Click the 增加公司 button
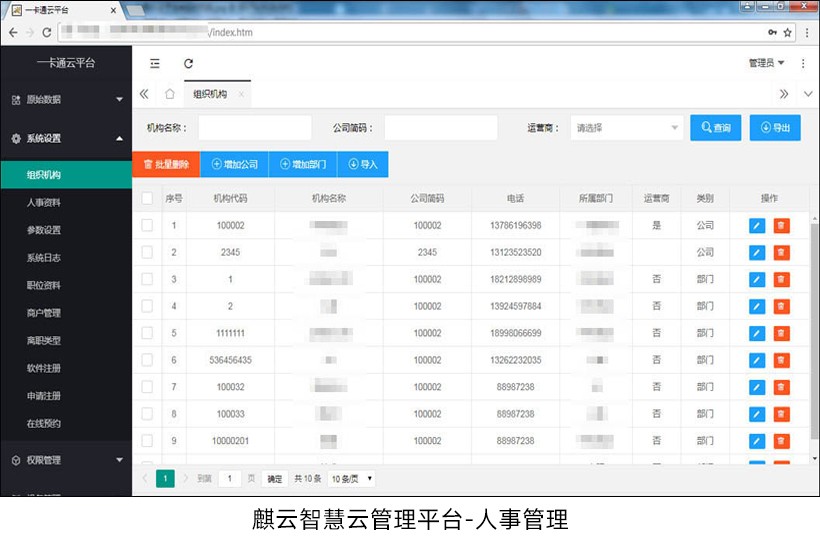Screen dimensions: 820x540 pos(235,164)
